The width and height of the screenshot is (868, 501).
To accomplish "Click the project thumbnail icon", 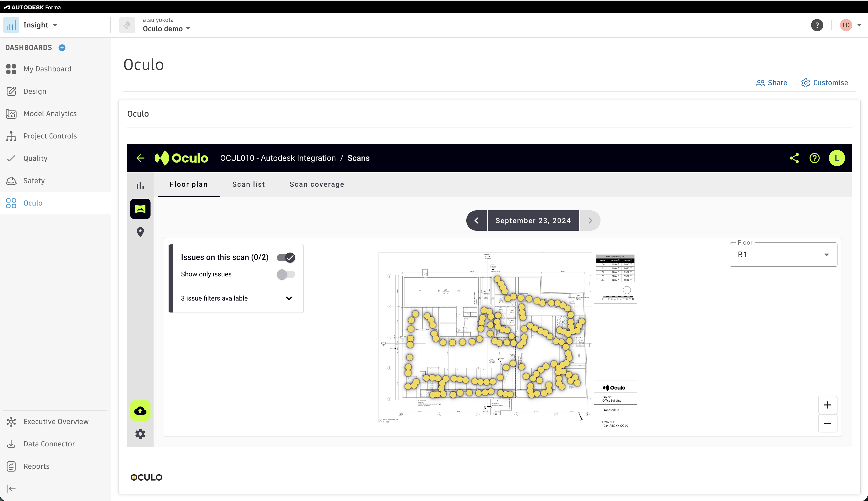I will click(127, 25).
